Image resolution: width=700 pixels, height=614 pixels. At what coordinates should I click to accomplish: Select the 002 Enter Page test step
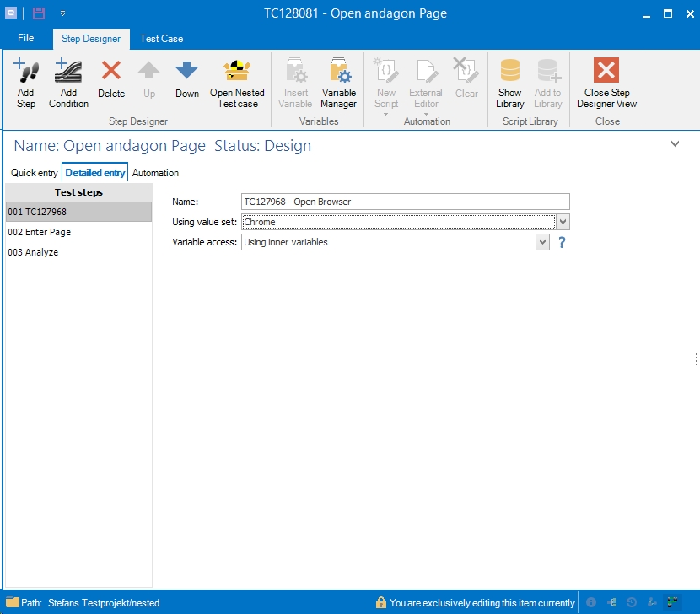40,232
